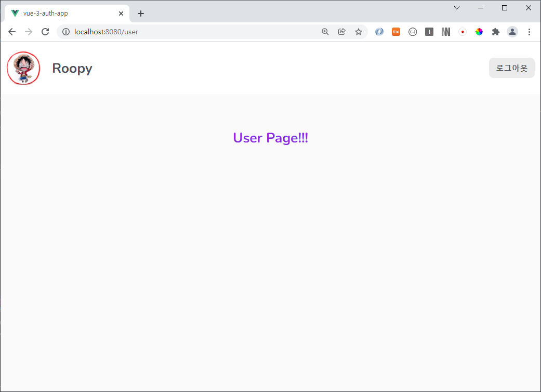Click the share page icon
This screenshot has height=392, width=541.
point(341,32)
